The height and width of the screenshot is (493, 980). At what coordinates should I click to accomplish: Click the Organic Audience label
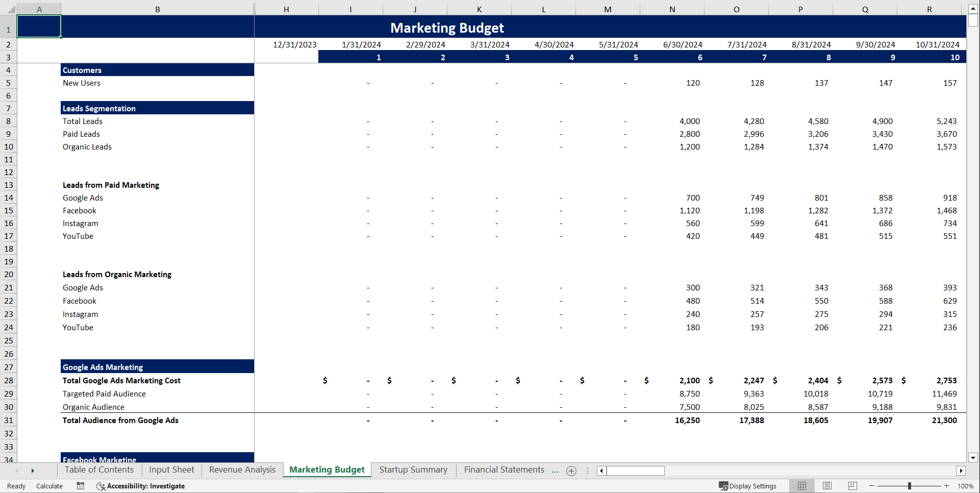pyautogui.click(x=93, y=407)
